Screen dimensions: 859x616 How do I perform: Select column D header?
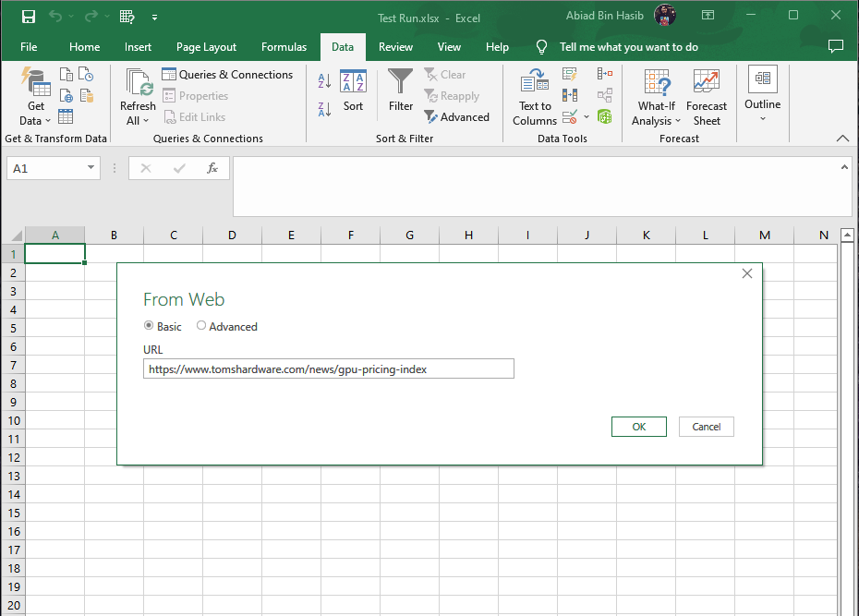(x=232, y=236)
